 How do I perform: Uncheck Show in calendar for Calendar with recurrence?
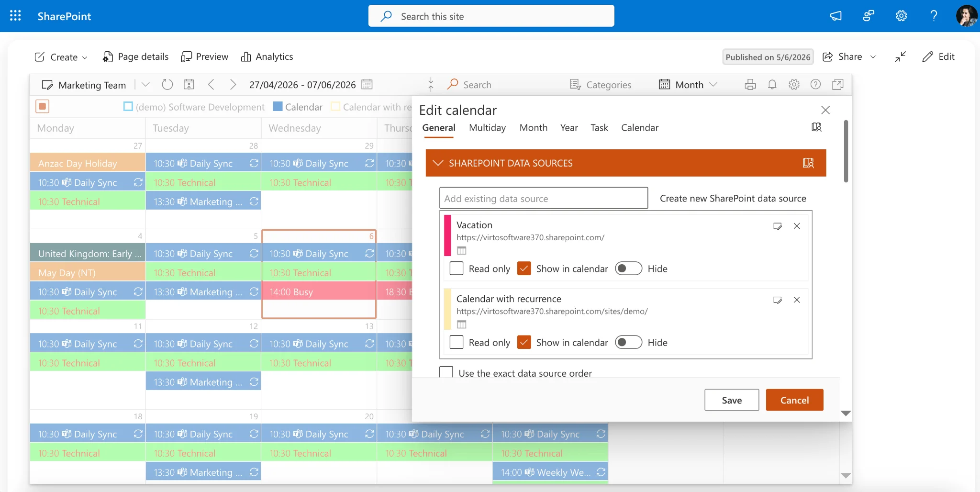pos(524,342)
